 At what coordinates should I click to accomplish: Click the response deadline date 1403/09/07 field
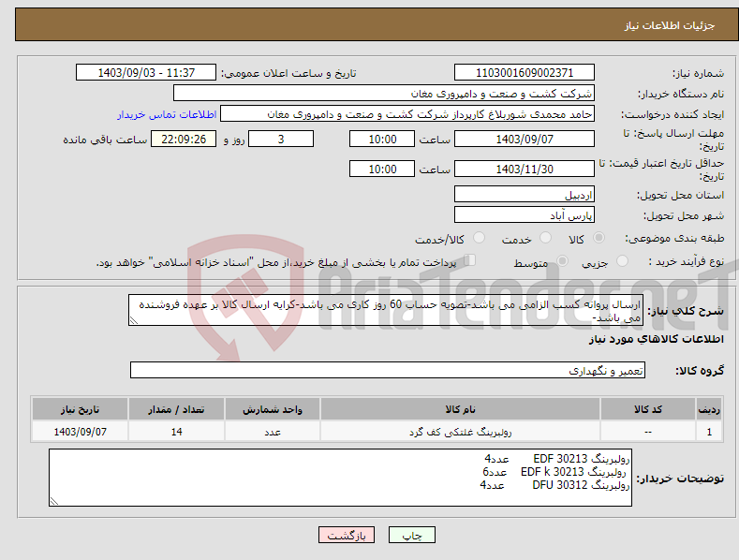(x=525, y=139)
